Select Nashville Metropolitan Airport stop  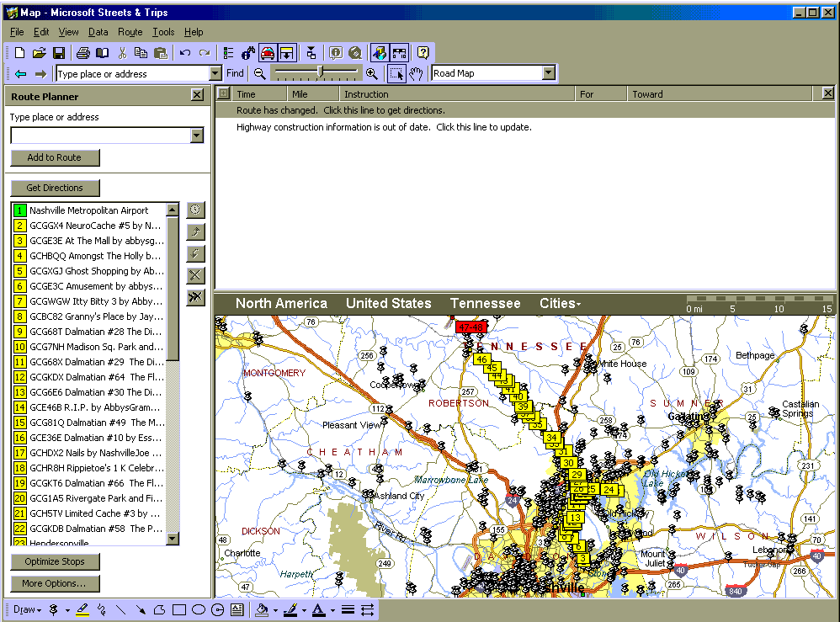89,210
